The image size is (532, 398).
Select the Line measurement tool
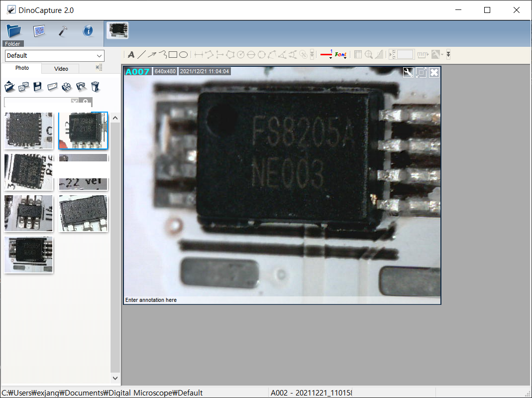point(199,55)
